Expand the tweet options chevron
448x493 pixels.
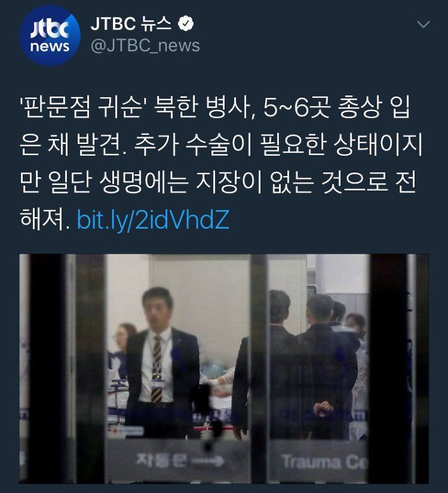[423, 24]
